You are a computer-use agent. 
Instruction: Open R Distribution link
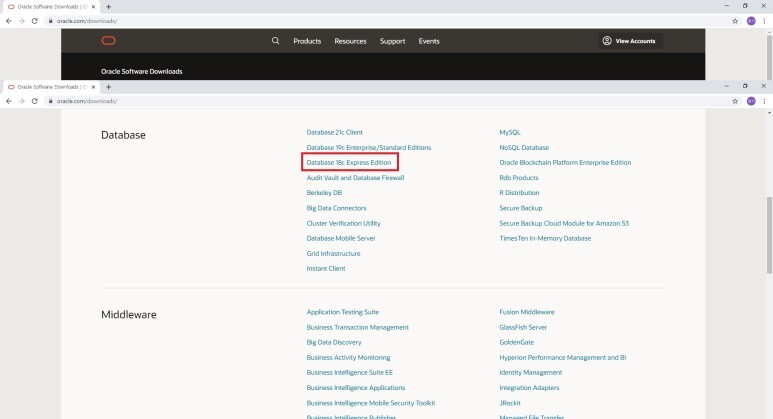(519, 193)
